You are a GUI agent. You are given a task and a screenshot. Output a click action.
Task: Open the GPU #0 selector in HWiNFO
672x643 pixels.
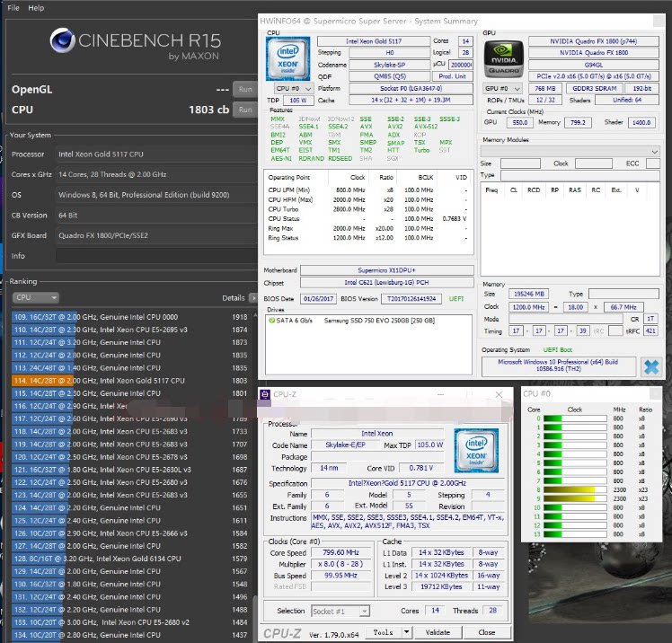(503, 88)
